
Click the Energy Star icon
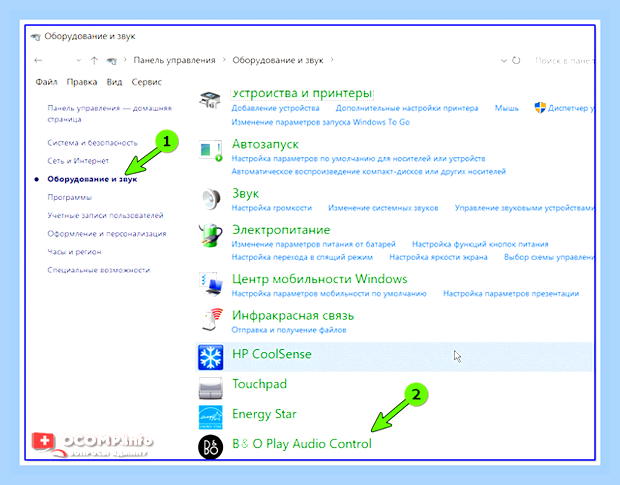pyautogui.click(x=210, y=417)
